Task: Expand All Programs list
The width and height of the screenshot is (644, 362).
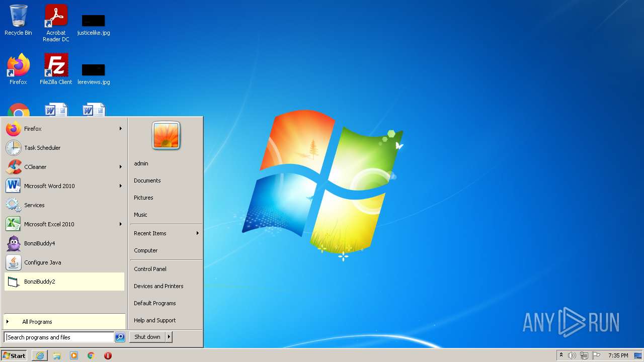Action: 64,322
